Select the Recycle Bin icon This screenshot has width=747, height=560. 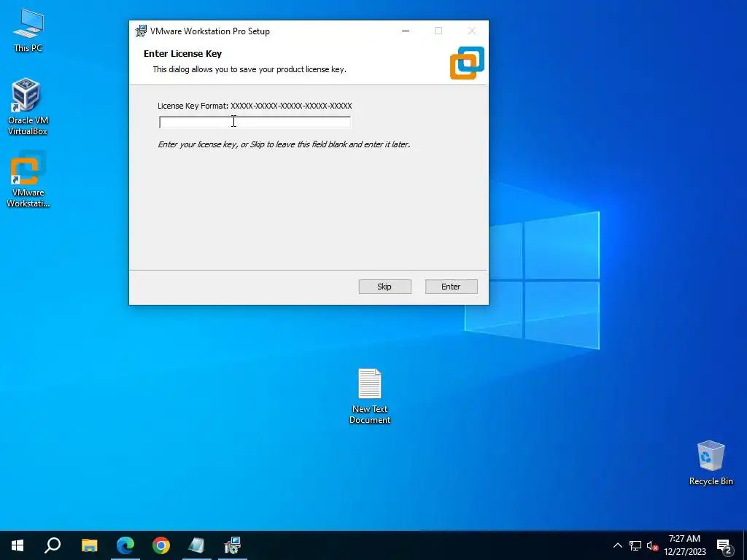pyautogui.click(x=711, y=463)
